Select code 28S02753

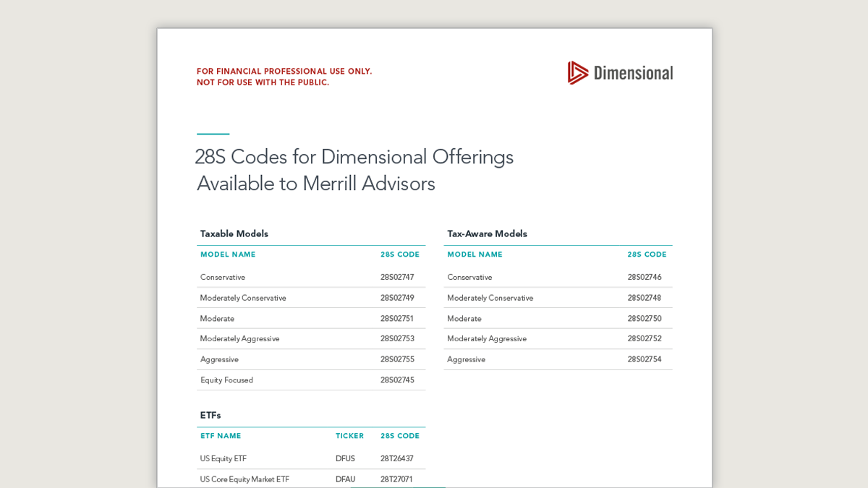397,338
